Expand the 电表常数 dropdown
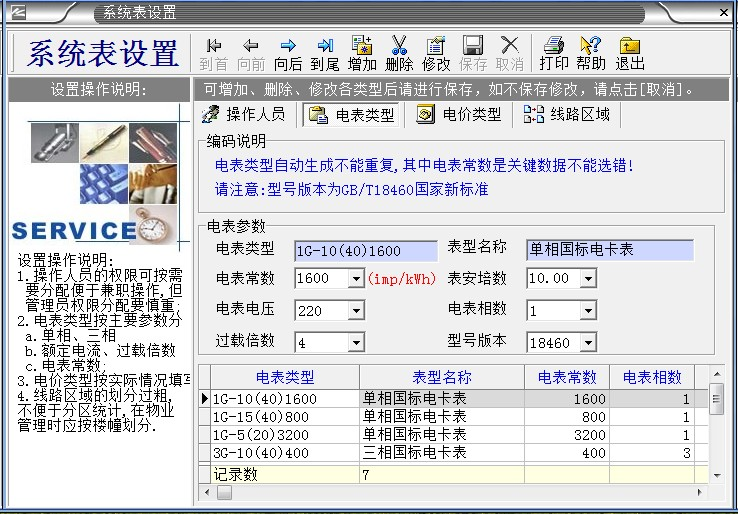This screenshot has width=738, height=514. point(356,279)
